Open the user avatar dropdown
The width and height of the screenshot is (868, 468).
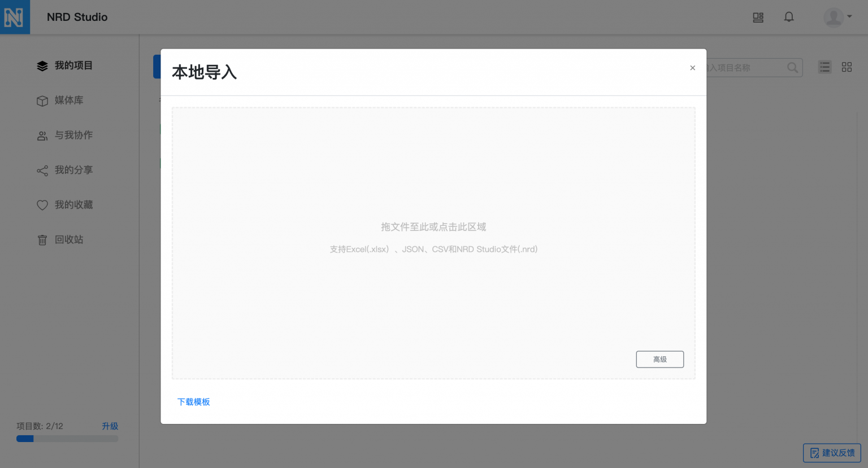(x=835, y=16)
